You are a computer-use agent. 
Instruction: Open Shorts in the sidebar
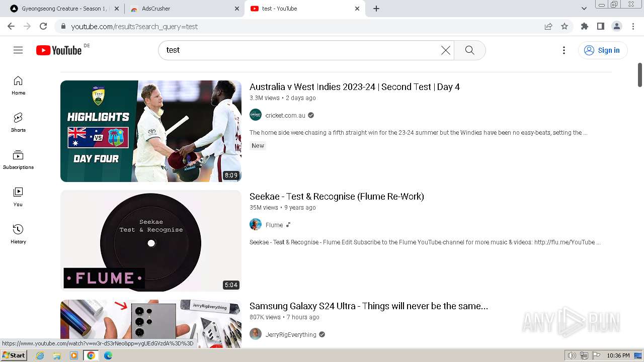[x=18, y=123]
